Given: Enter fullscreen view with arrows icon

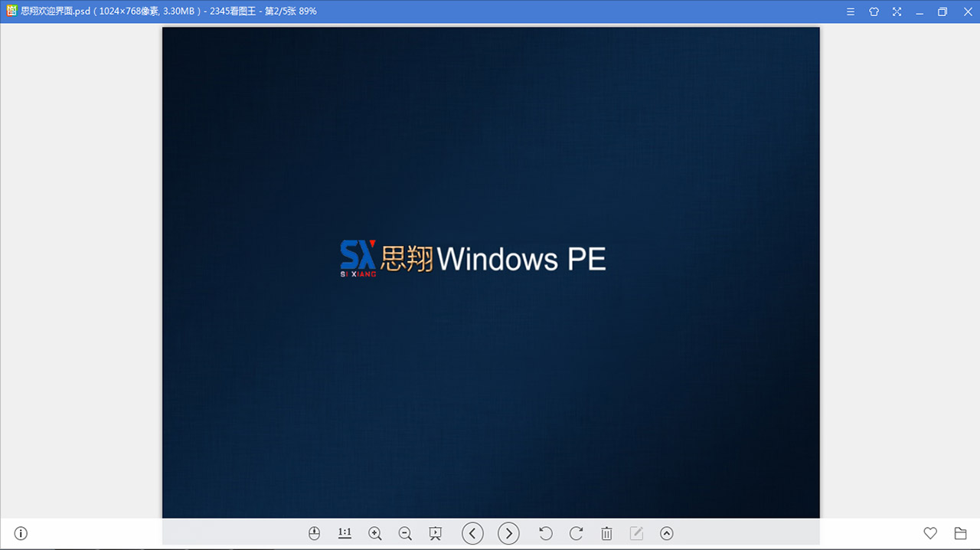Looking at the screenshot, I should tap(897, 11).
